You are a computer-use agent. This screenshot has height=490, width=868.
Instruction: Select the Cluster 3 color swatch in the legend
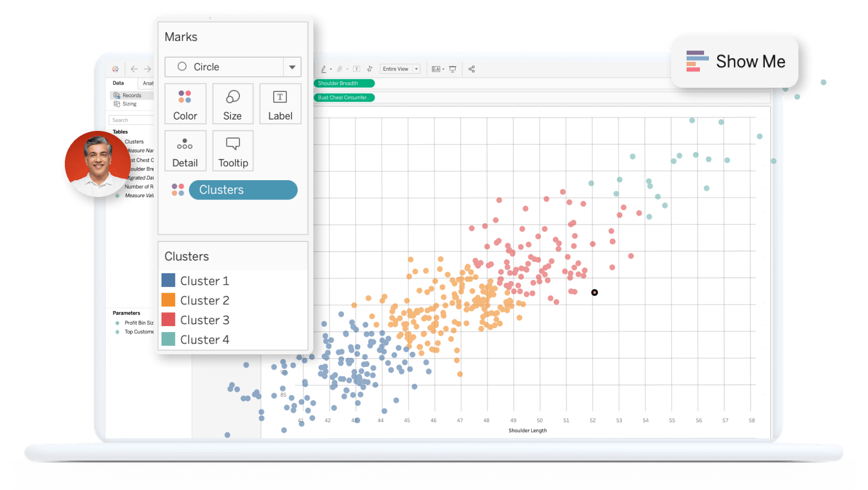click(169, 319)
